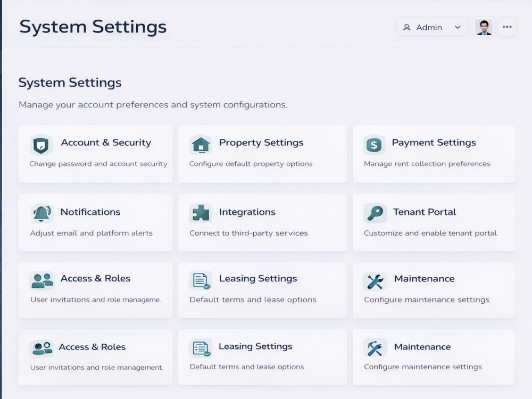Viewport: 532px width, 399px height.
Task: Open the Admin role dropdown
Action: point(431,27)
